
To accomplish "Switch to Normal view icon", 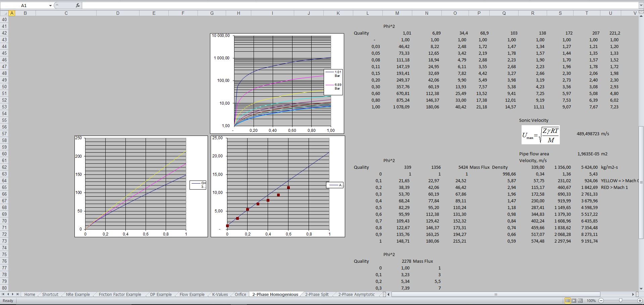I will click(x=568, y=301).
